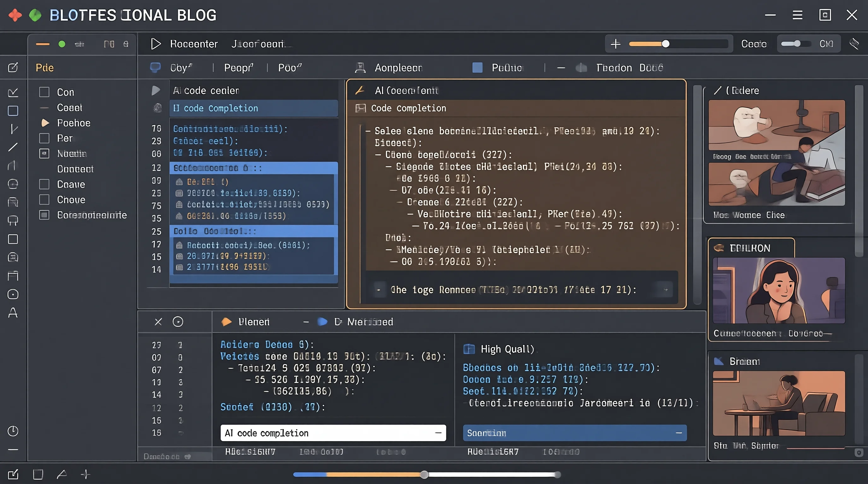
Task: Click the brush icon at toolbar right end
Action: click(x=854, y=44)
